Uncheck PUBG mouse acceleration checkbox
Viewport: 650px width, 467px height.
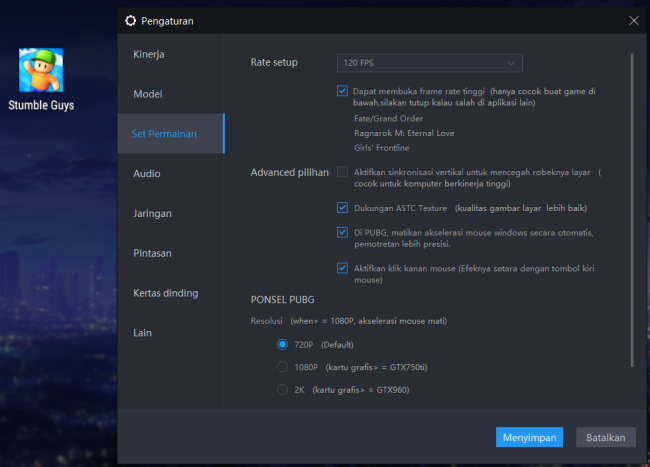[x=342, y=232]
